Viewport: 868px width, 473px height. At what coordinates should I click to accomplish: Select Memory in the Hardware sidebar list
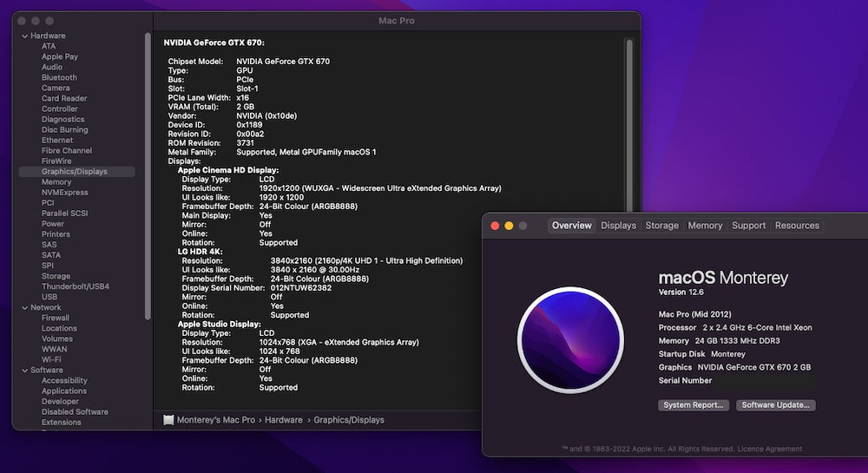pyautogui.click(x=56, y=182)
